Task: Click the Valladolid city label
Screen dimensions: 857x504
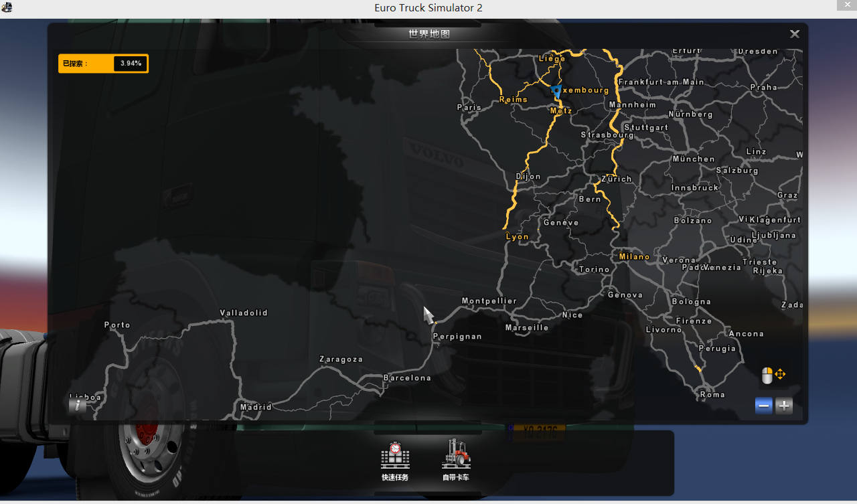Action: pyautogui.click(x=244, y=313)
